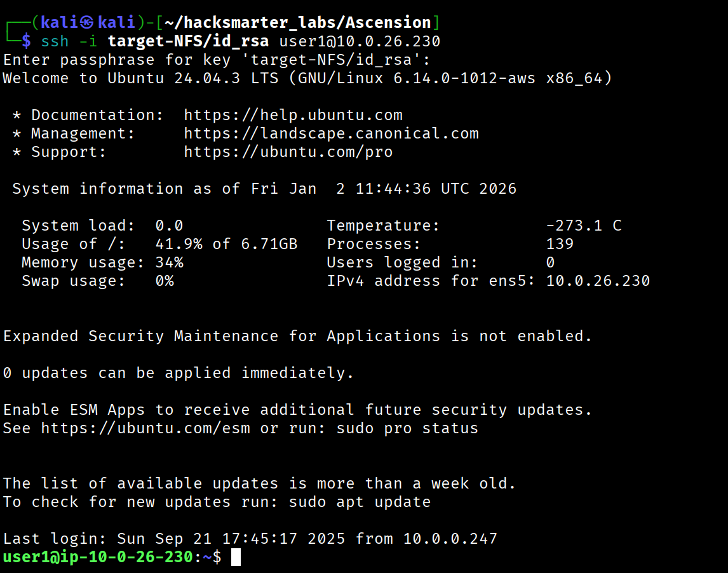Open the https://help.ubuntu.com documentation link

click(293, 115)
